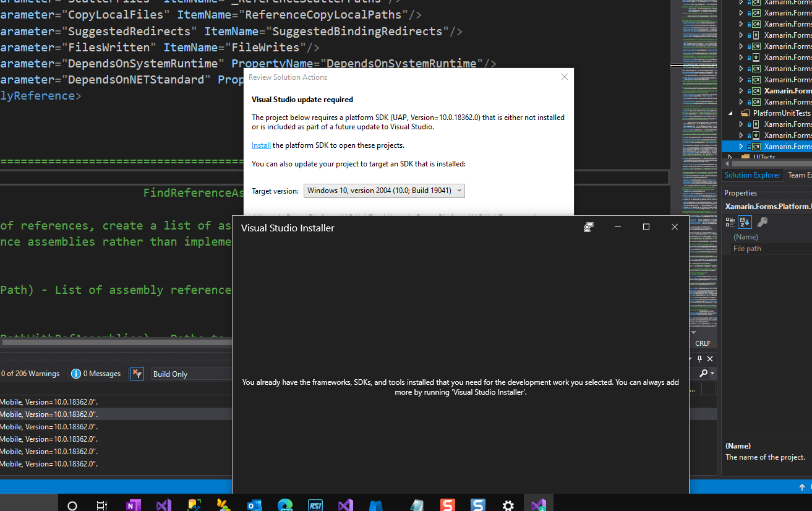Click the DependsOnSystemRuntime code line
This screenshot has height=511, width=812.
click(x=249, y=63)
